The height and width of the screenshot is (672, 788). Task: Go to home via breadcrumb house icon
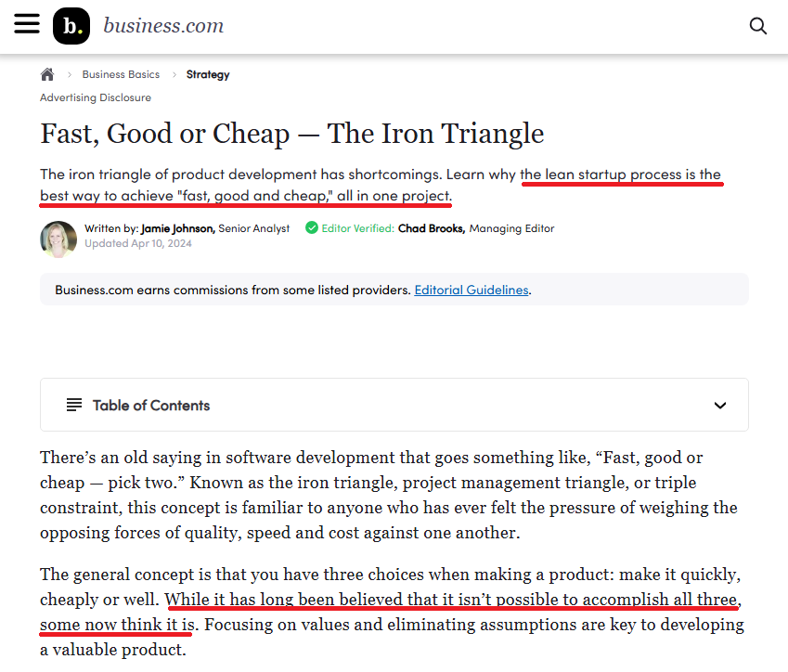(x=47, y=74)
